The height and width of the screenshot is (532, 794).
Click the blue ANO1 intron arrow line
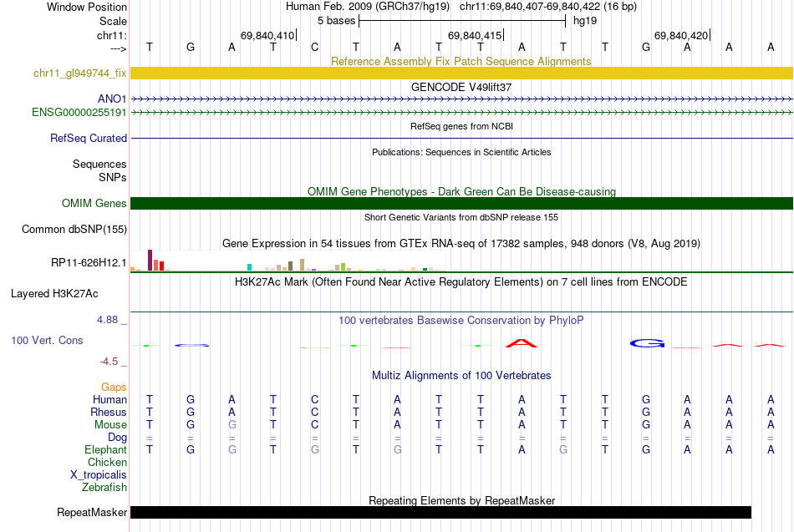click(x=461, y=99)
